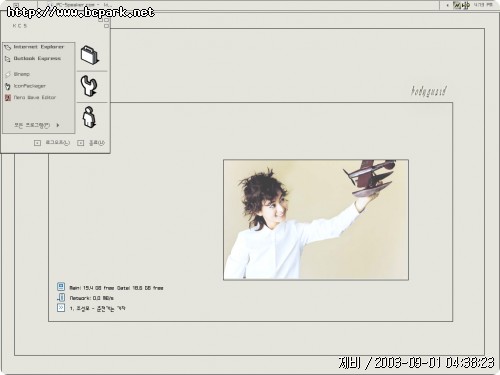Launch IconPackager from the start menu
The image size is (500, 375).
pyautogui.click(x=30, y=86)
